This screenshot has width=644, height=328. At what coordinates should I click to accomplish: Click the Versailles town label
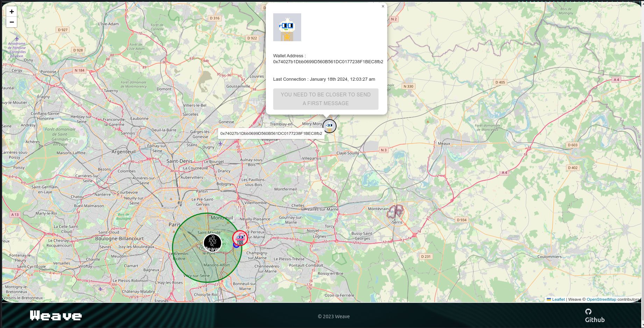click(62, 263)
